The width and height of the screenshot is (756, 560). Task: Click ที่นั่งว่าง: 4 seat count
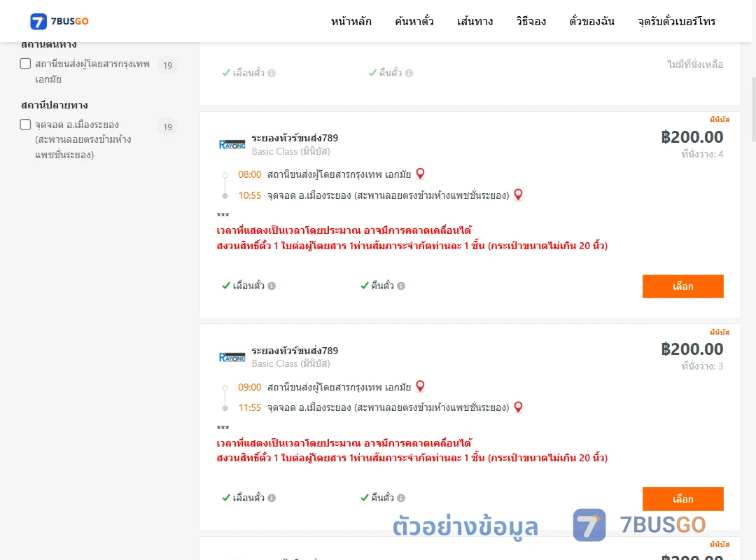pyautogui.click(x=702, y=154)
